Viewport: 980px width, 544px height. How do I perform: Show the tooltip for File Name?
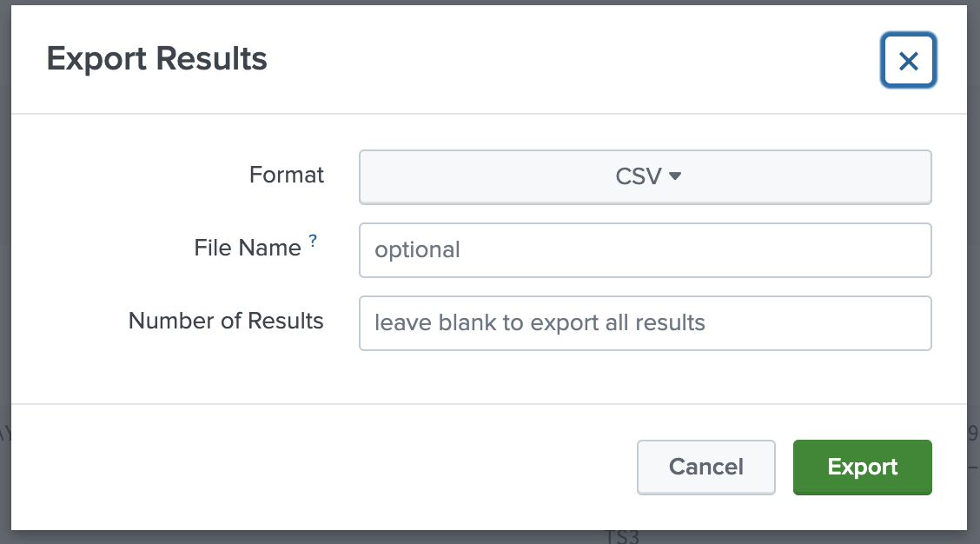[x=313, y=242]
